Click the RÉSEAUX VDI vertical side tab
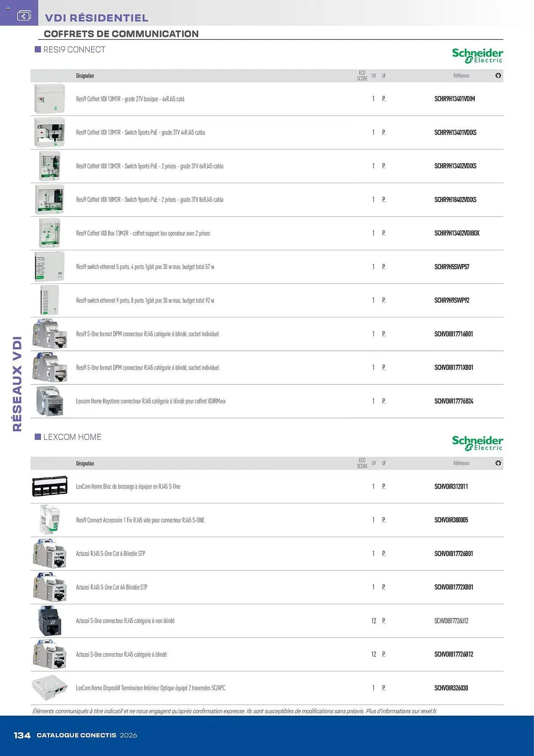The width and height of the screenshot is (534, 756). pyautogui.click(x=17, y=384)
